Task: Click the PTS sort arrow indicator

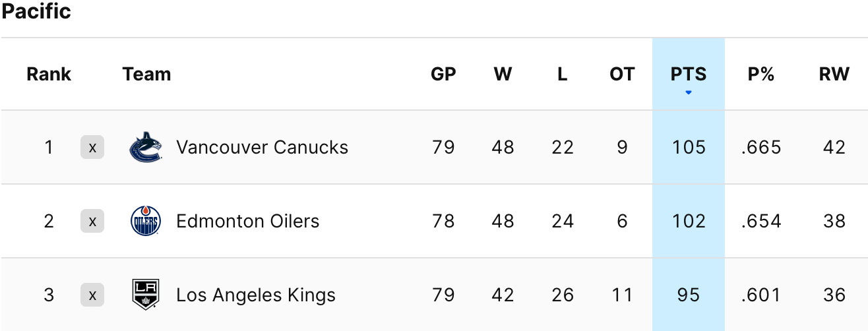Action: click(x=689, y=93)
